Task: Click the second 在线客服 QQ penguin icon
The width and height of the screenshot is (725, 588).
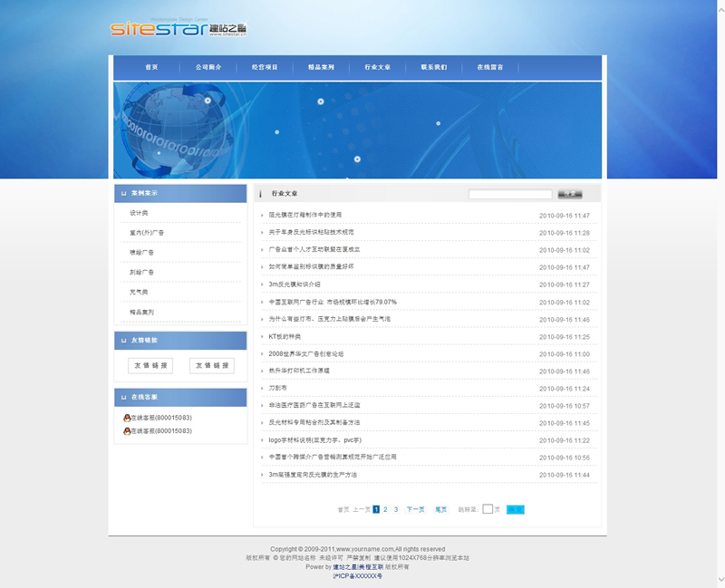Action: pyautogui.click(x=127, y=431)
